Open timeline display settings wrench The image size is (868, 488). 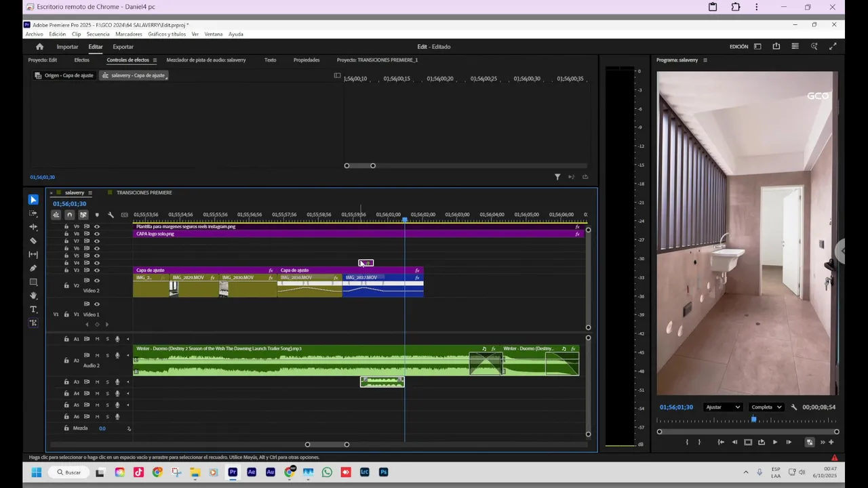111,215
